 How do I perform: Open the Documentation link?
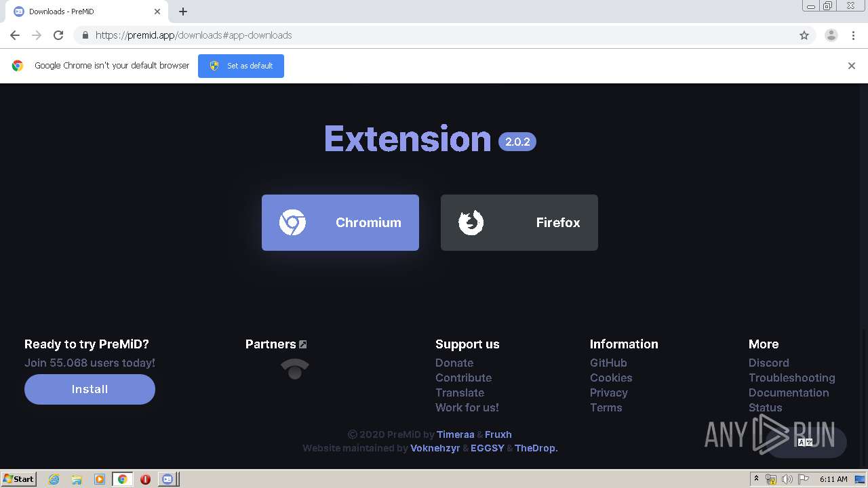789,392
